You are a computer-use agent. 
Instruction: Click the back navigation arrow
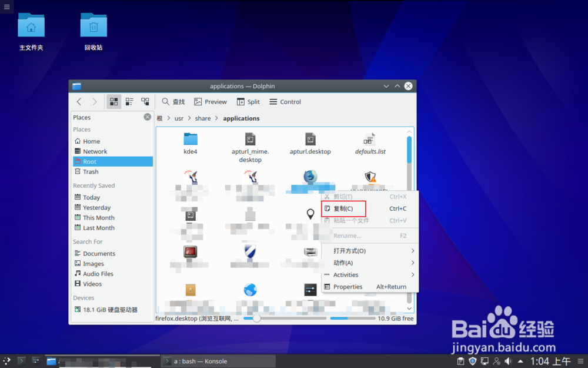[x=79, y=101]
